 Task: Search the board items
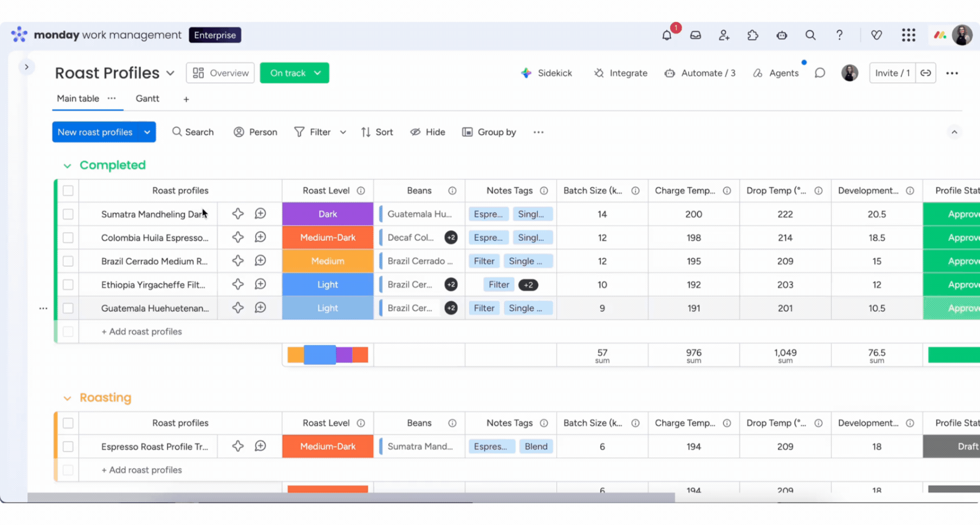[x=193, y=132]
